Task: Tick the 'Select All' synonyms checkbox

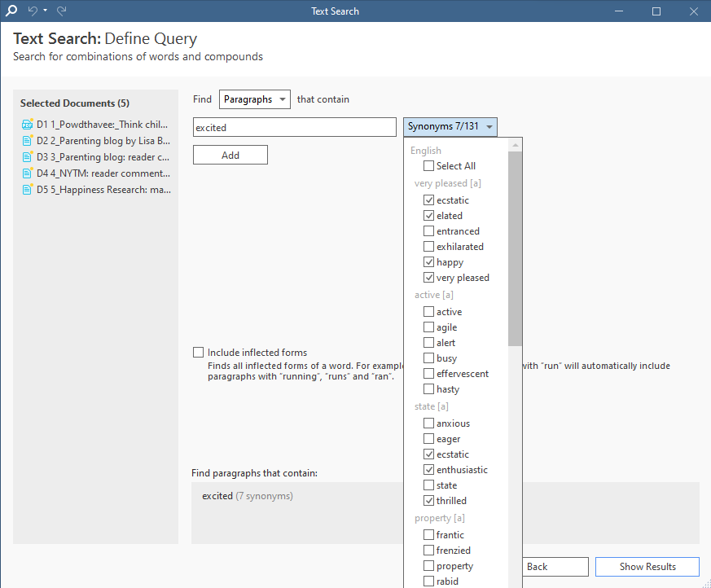Action: 428,166
